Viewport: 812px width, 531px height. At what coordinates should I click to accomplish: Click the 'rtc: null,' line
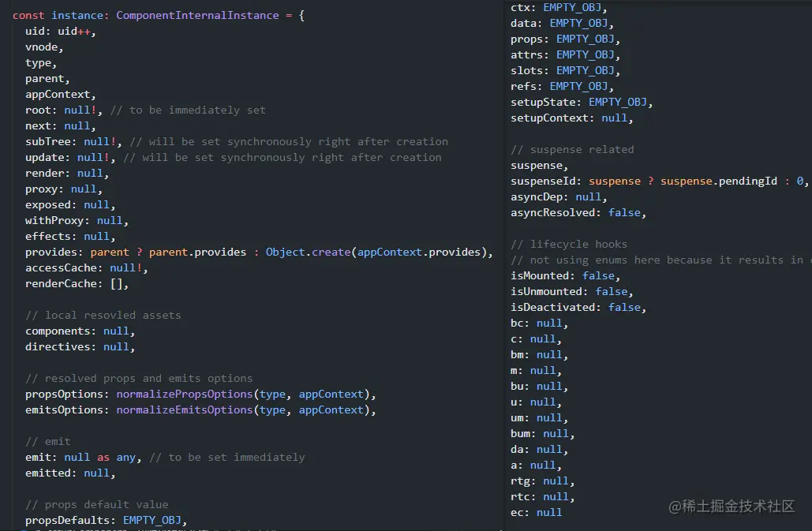click(x=543, y=497)
